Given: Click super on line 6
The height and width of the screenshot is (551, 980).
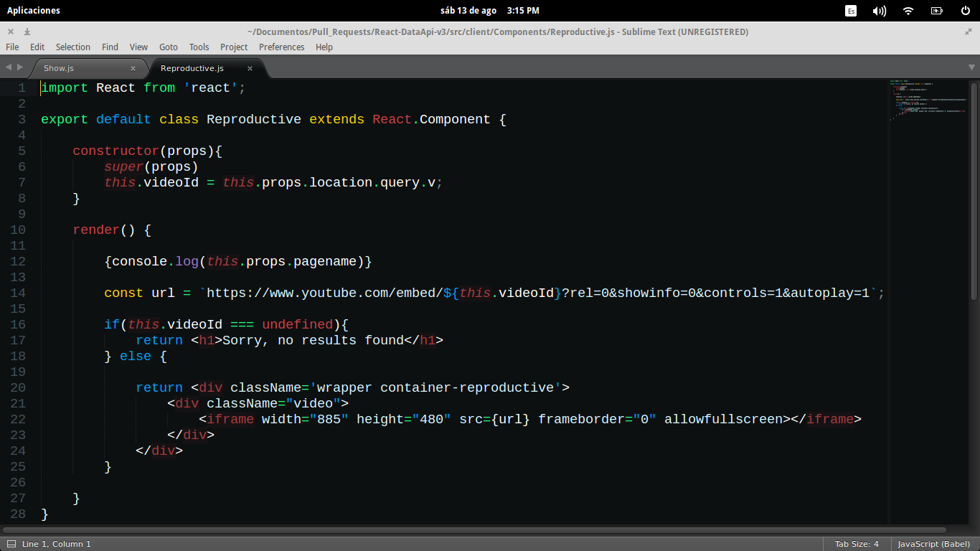Looking at the screenshot, I should click(x=123, y=166).
